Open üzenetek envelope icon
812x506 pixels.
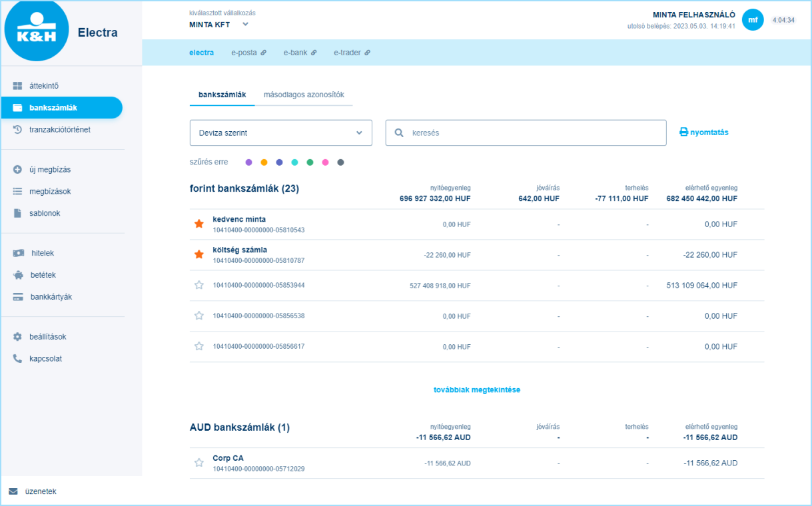[13, 491]
